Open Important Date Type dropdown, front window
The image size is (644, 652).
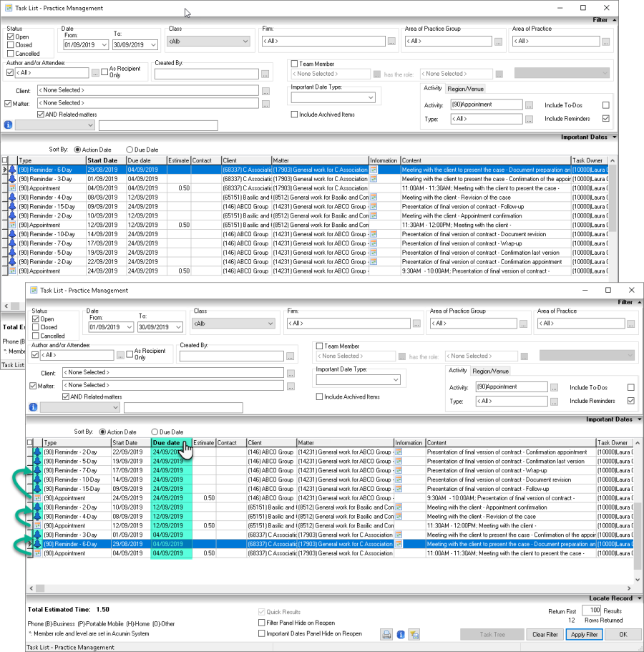(x=396, y=379)
